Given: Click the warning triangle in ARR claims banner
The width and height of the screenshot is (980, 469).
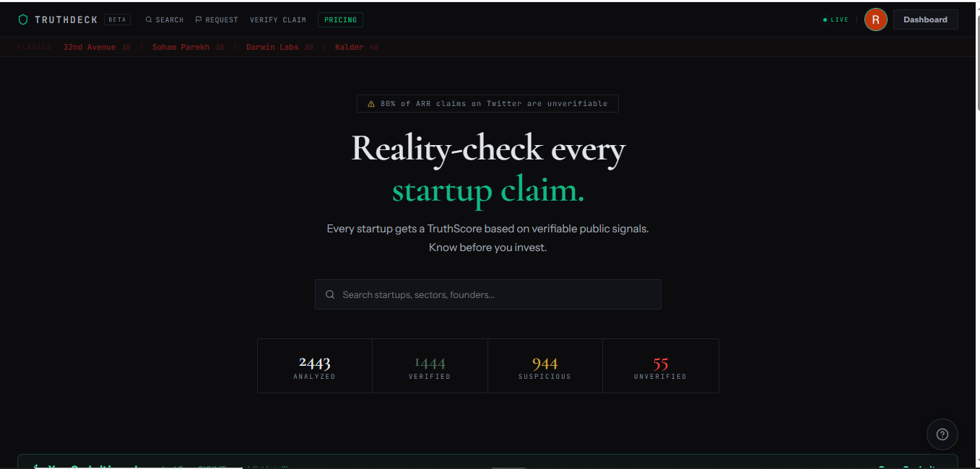Looking at the screenshot, I should pyautogui.click(x=370, y=103).
